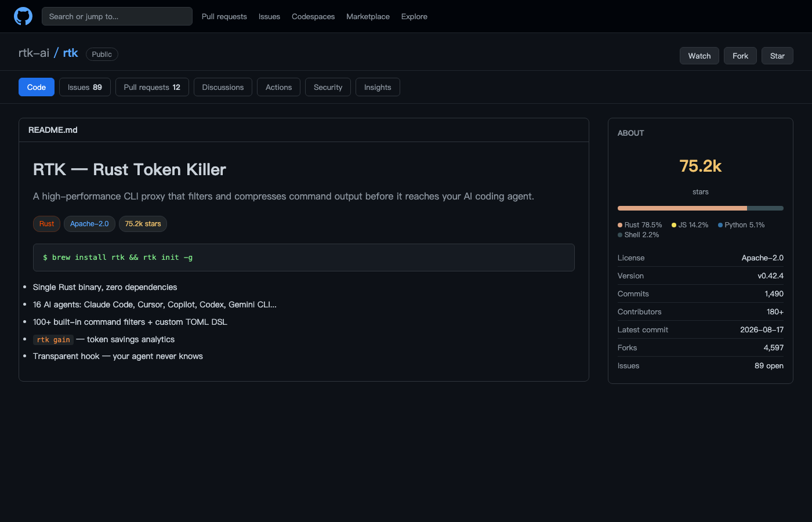The height and width of the screenshot is (522, 812).
Task: Watch this repository
Action: (699, 56)
